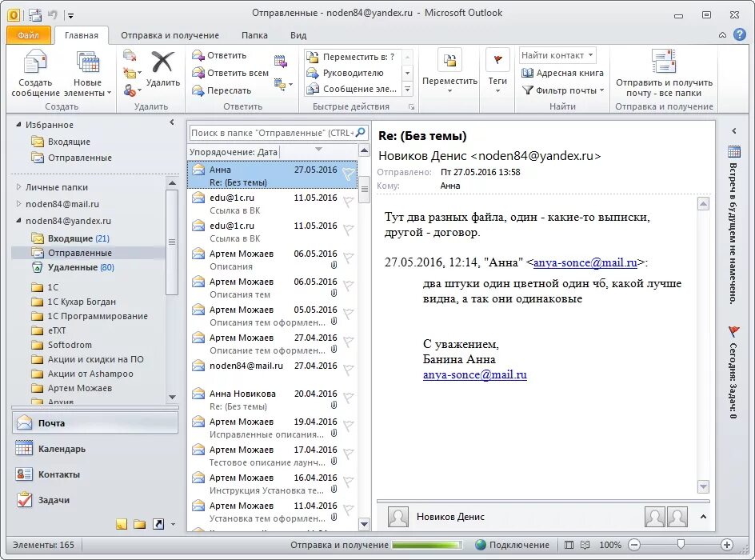
Task: Collapse the noden84@yandex.ru account
Action: [18, 221]
